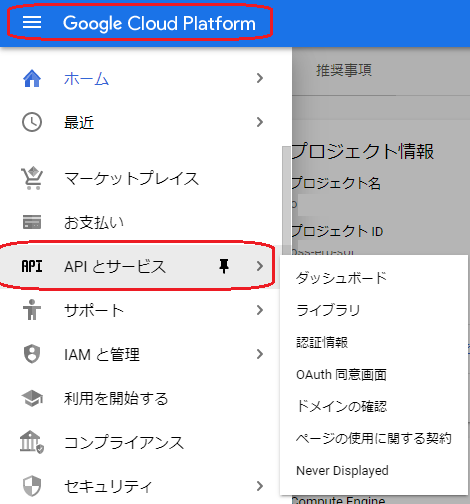Switch to the 推奨事項 tab

(x=344, y=70)
